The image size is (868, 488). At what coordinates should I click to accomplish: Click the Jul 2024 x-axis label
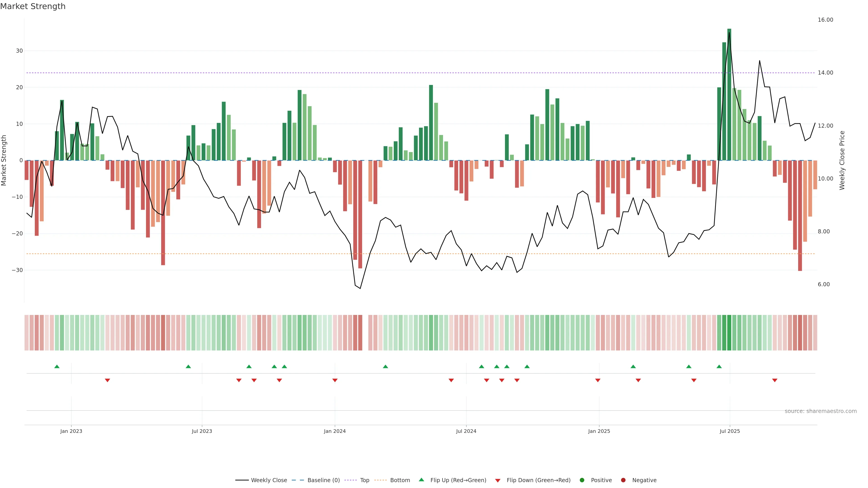466,431
